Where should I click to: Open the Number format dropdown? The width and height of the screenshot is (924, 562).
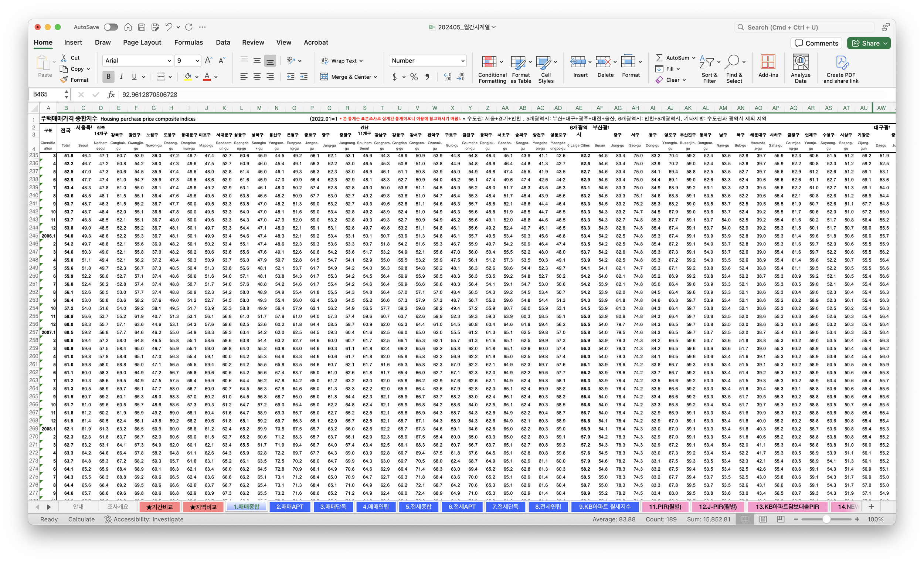tap(463, 61)
